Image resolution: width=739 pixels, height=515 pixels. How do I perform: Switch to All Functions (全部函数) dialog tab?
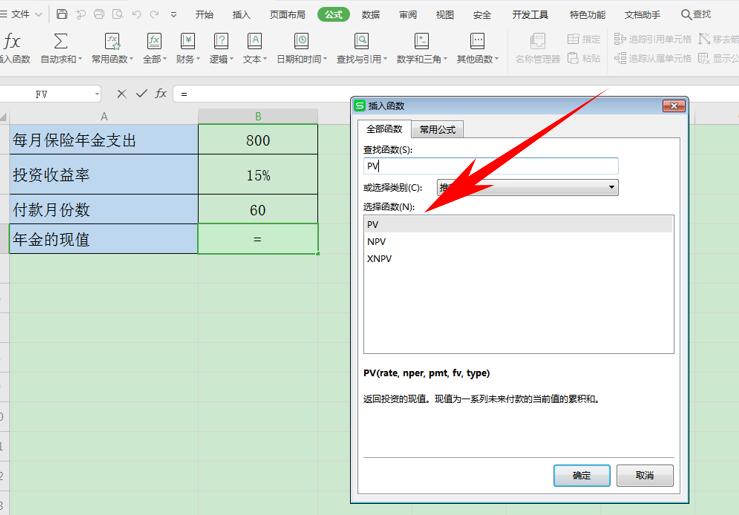[x=385, y=129]
